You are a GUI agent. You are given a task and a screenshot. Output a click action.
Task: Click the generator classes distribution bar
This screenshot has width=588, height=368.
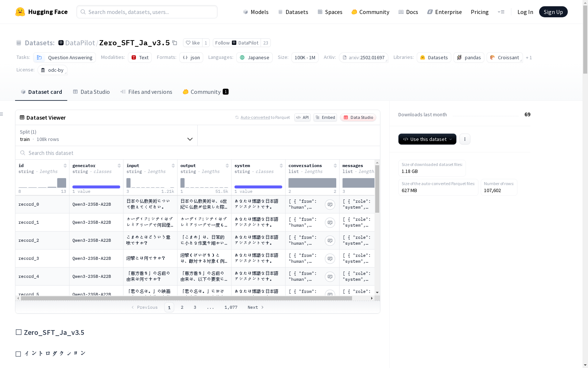[x=96, y=187]
